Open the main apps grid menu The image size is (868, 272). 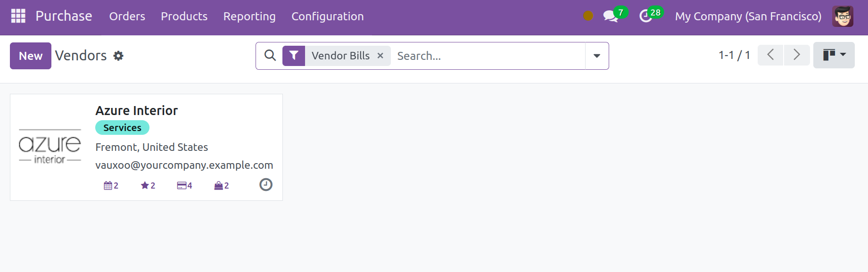pyautogui.click(x=18, y=16)
